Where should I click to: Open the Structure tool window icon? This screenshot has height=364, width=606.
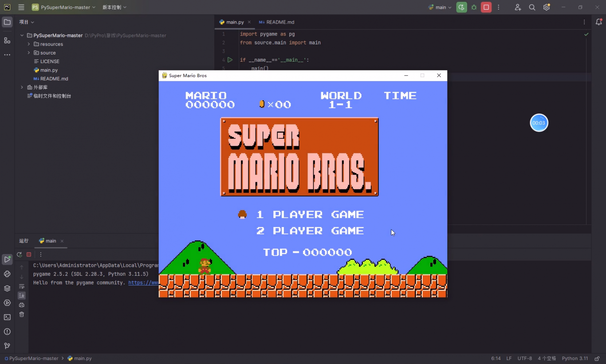(7, 40)
